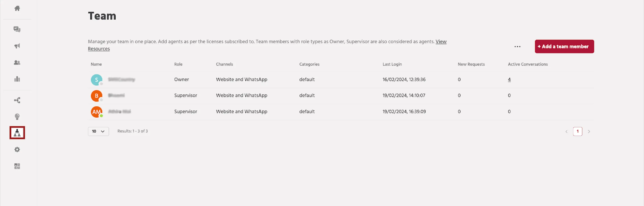644x206 pixels.
Task: Click the teal S owner avatar
Action: (97, 80)
